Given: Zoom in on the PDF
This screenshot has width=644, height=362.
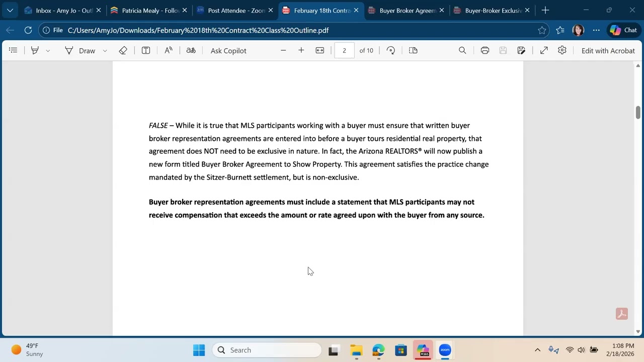Looking at the screenshot, I should 301,50.
